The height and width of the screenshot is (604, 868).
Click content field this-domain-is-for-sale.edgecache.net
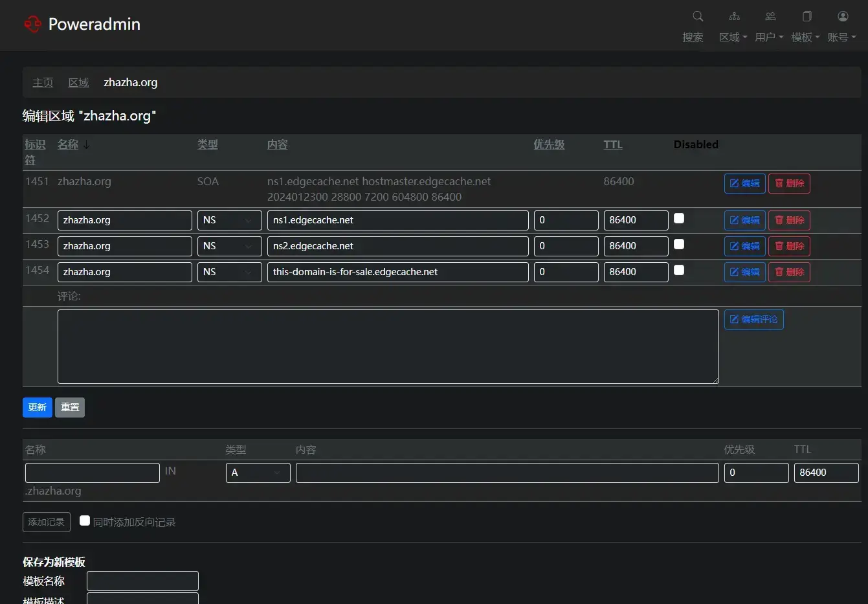[398, 272]
